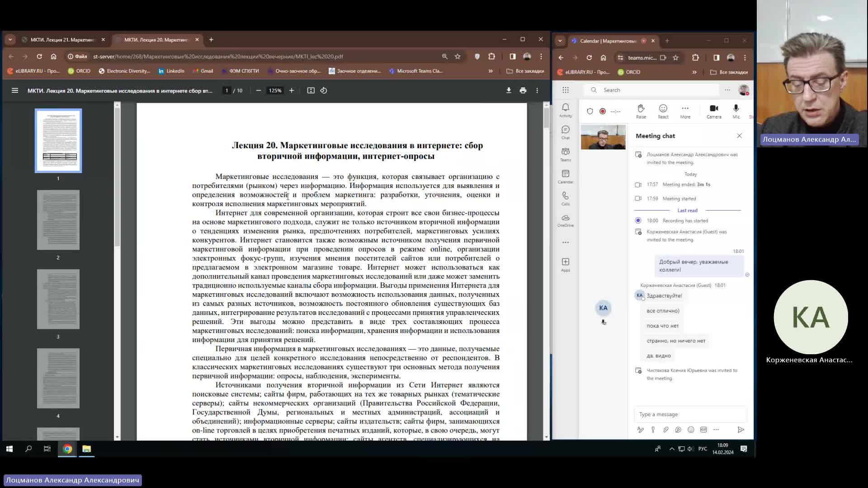Expand tab search in PDF browser window
Image resolution: width=868 pixels, height=488 pixels.
tap(10, 40)
